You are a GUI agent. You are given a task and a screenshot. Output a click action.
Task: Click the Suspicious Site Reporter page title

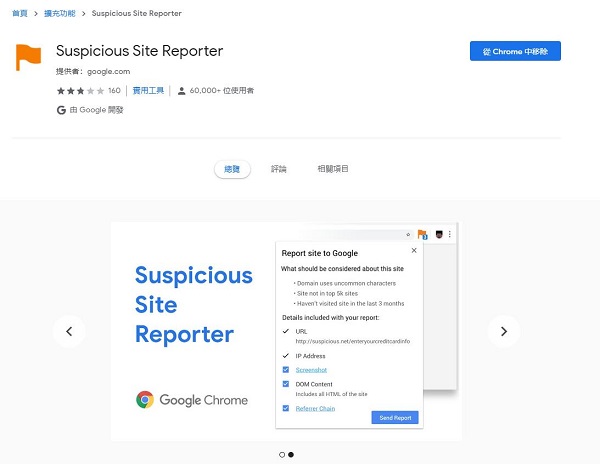click(140, 51)
